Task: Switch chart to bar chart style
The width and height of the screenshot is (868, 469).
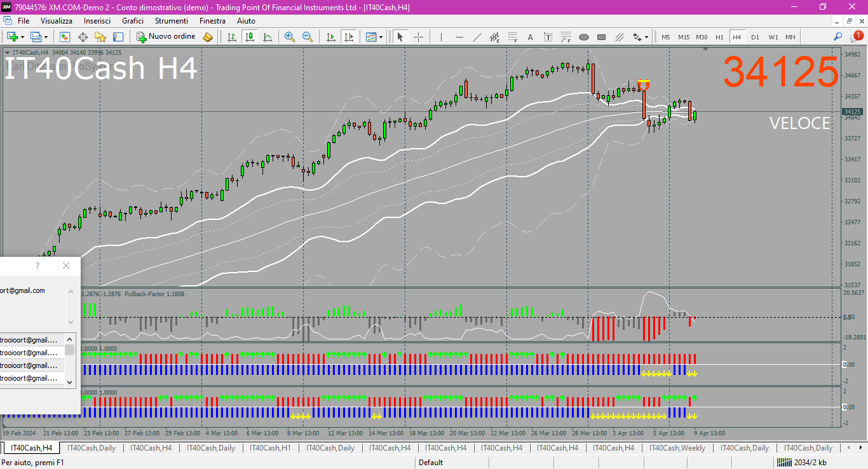Action: [x=232, y=37]
